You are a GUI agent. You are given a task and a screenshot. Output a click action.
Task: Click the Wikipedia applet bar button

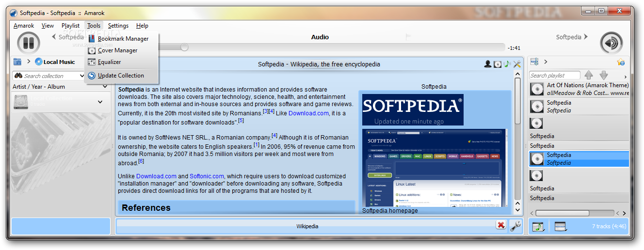(x=307, y=226)
